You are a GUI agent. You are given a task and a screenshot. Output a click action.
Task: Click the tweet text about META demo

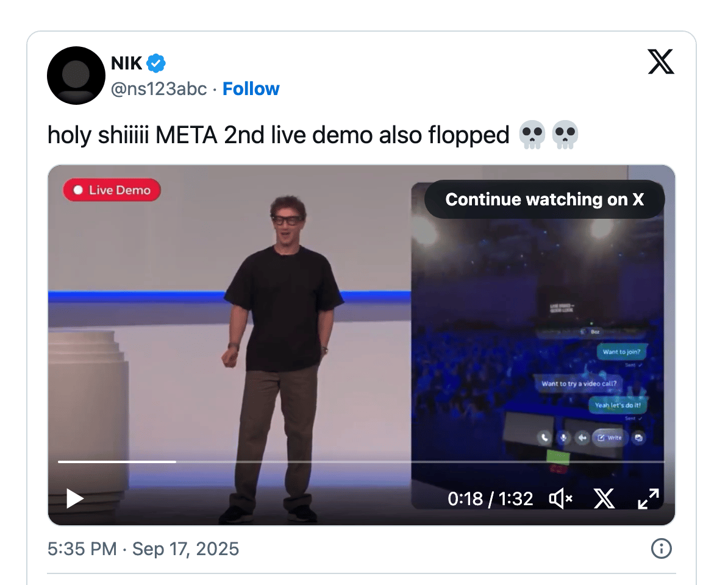pyautogui.click(x=313, y=135)
